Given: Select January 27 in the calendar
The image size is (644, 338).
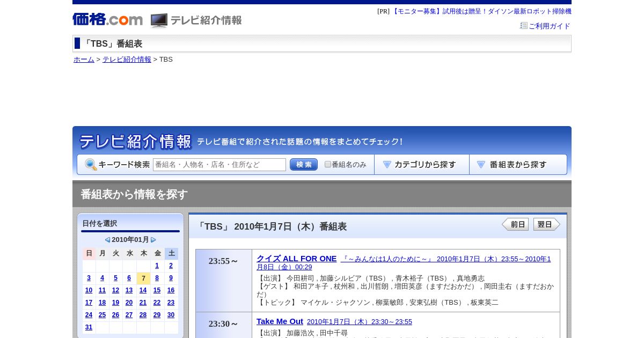Looking at the screenshot, I should [x=129, y=315].
